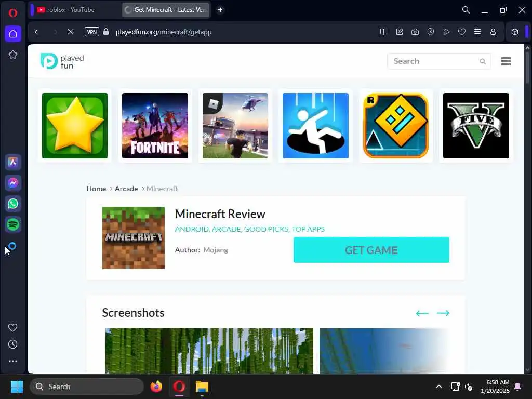This screenshot has height=399, width=532.
Task: Open the Windows Start menu
Action: (x=17, y=387)
